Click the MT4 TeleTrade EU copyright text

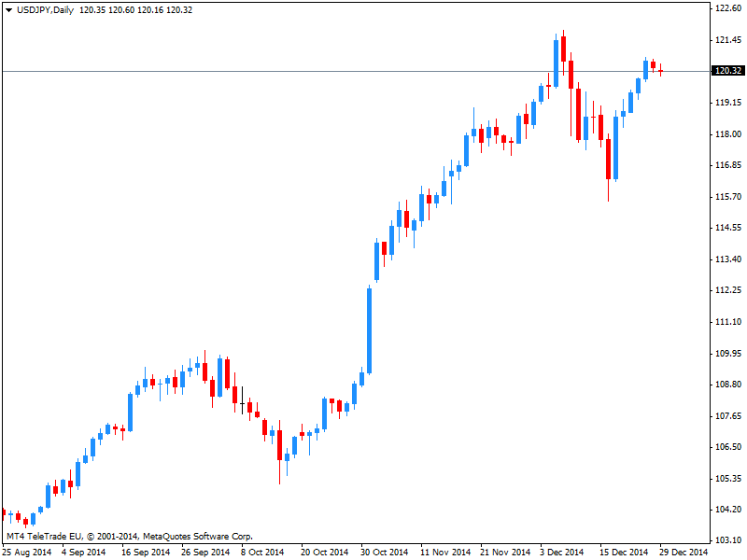[130, 537]
